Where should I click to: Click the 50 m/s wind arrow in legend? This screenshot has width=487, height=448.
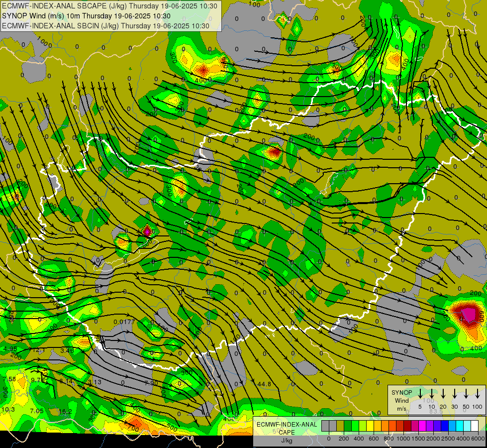[466, 393]
